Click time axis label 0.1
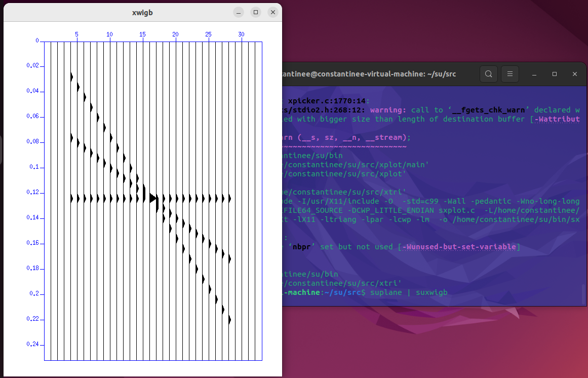588x378 pixels. pos(34,167)
